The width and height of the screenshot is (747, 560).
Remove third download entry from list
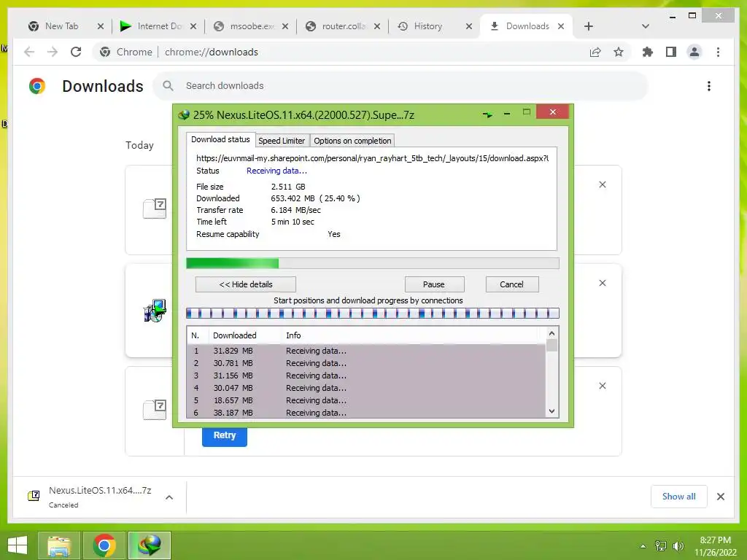pos(602,386)
